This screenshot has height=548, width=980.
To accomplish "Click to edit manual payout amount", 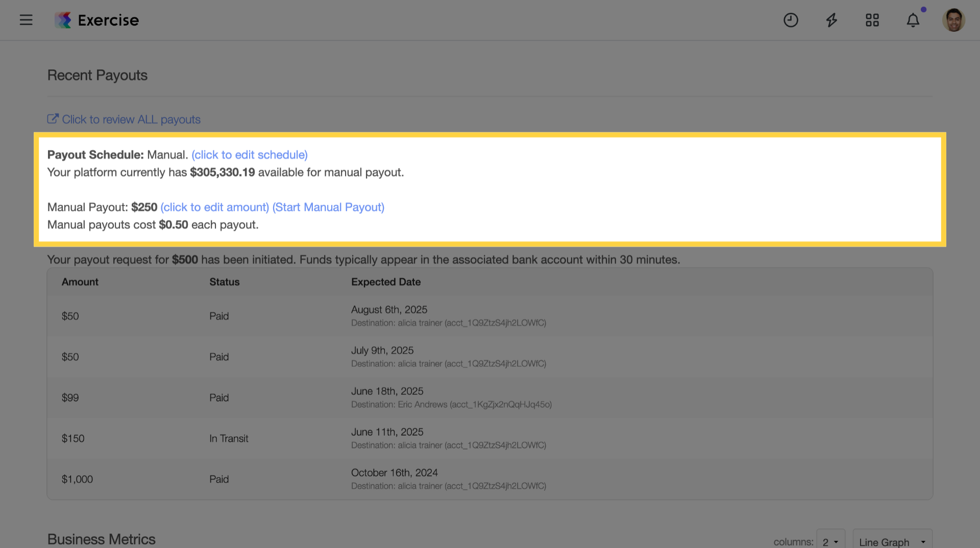I will [x=215, y=207].
